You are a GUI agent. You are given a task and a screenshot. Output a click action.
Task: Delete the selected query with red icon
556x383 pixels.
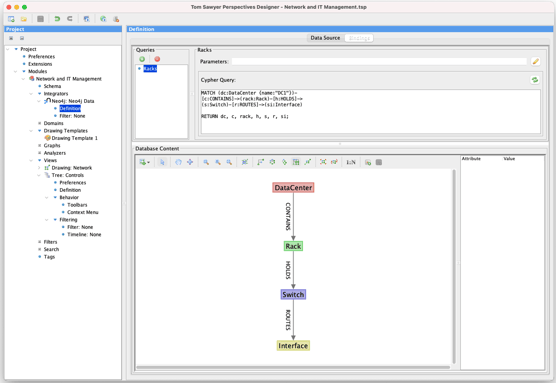click(x=157, y=59)
